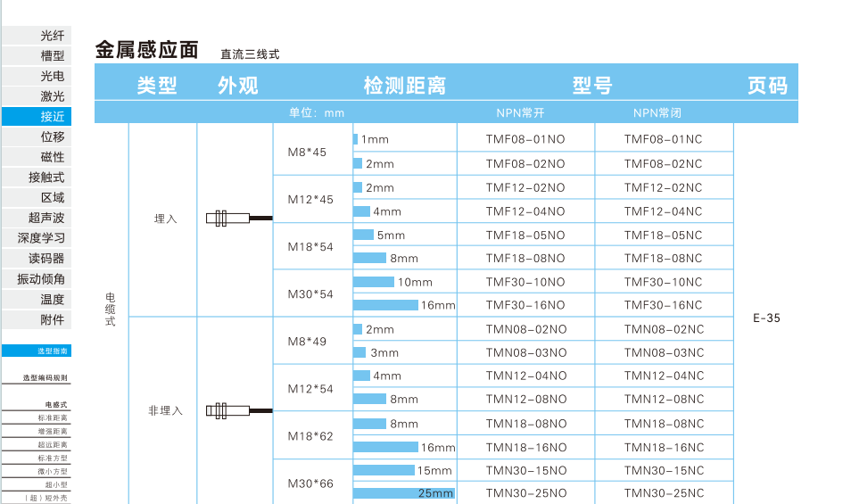
Task: Open the 光电 category tab
Action: [x=52, y=76]
